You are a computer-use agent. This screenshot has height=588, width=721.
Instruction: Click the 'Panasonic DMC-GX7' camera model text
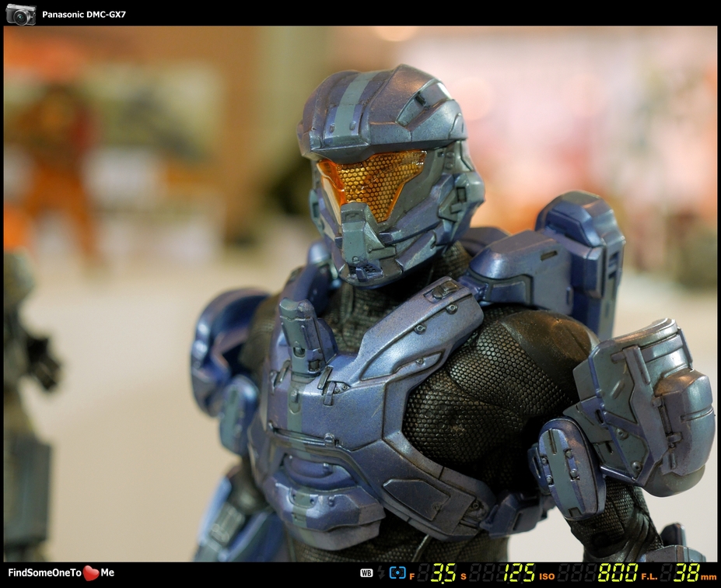pyautogui.click(x=84, y=14)
